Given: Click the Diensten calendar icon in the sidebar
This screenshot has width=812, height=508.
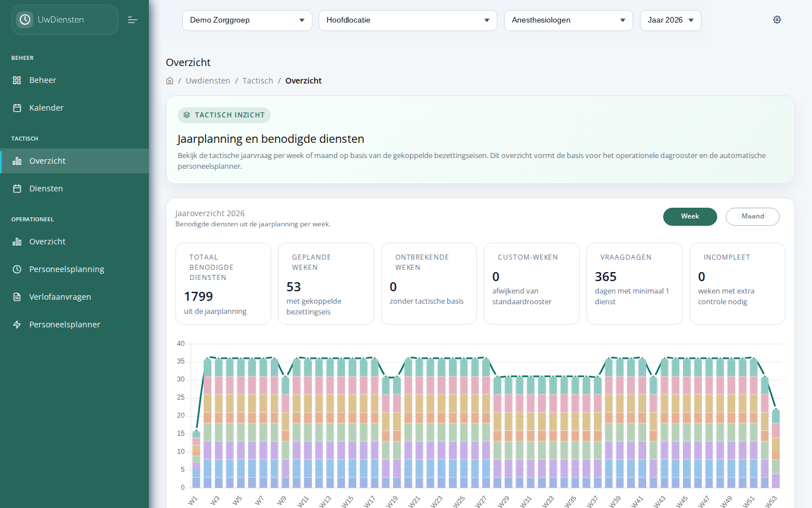Looking at the screenshot, I should pyautogui.click(x=17, y=189).
